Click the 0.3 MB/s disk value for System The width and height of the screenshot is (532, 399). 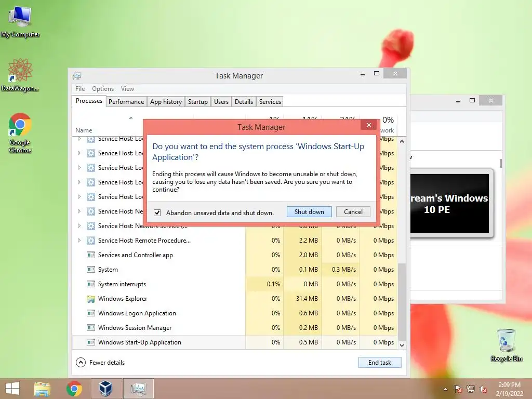tap(344, 270)
